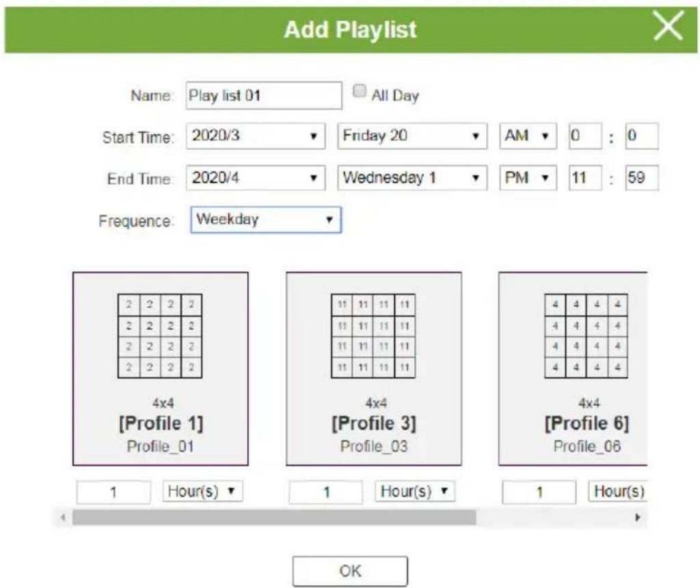Click the horizontal scrollbar left arrow
The image size is (700, 588).
coord(63,517)
